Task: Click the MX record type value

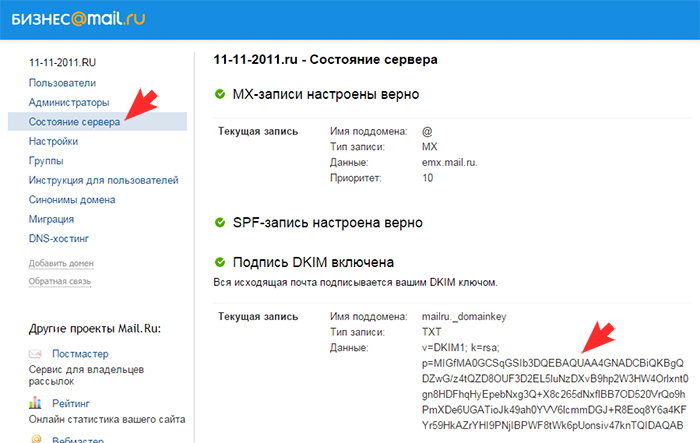Action: click(429, 147)
